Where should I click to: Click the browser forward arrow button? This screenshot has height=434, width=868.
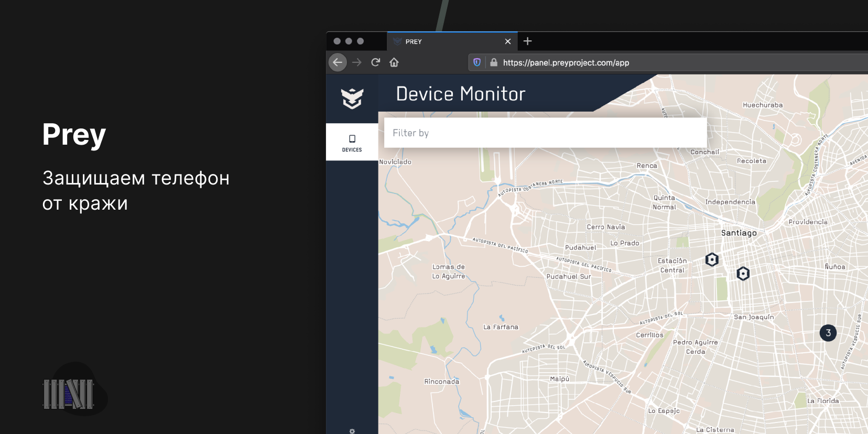coord(357,62)
